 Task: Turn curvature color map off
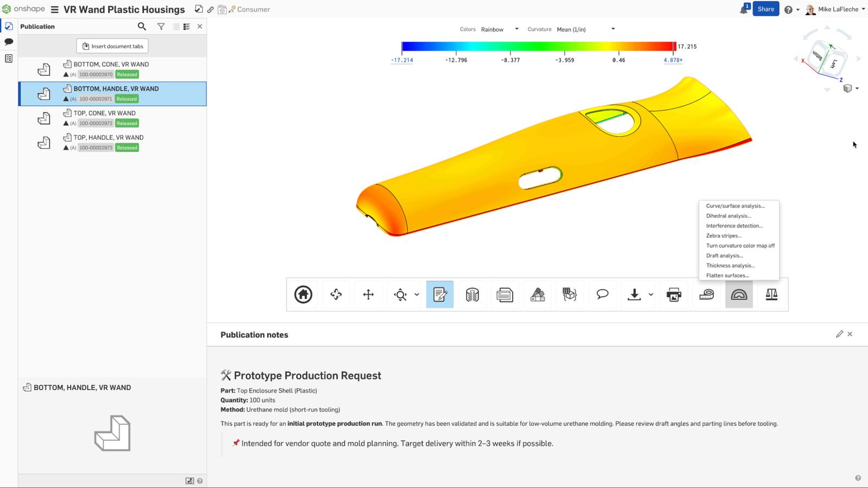pos(740,246)
